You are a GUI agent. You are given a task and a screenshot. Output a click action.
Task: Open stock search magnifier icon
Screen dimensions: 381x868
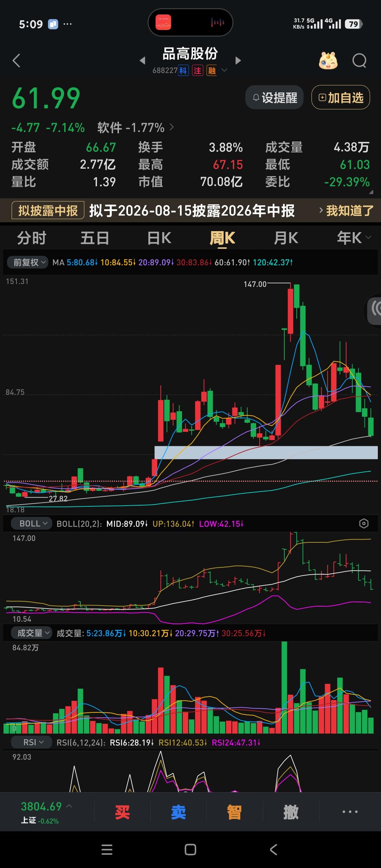coord(359,61)
